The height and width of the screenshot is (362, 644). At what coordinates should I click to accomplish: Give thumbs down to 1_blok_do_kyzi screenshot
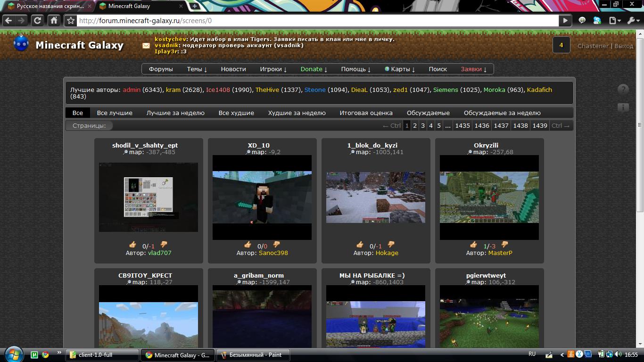pyautogui.click(x=391, y=245)
